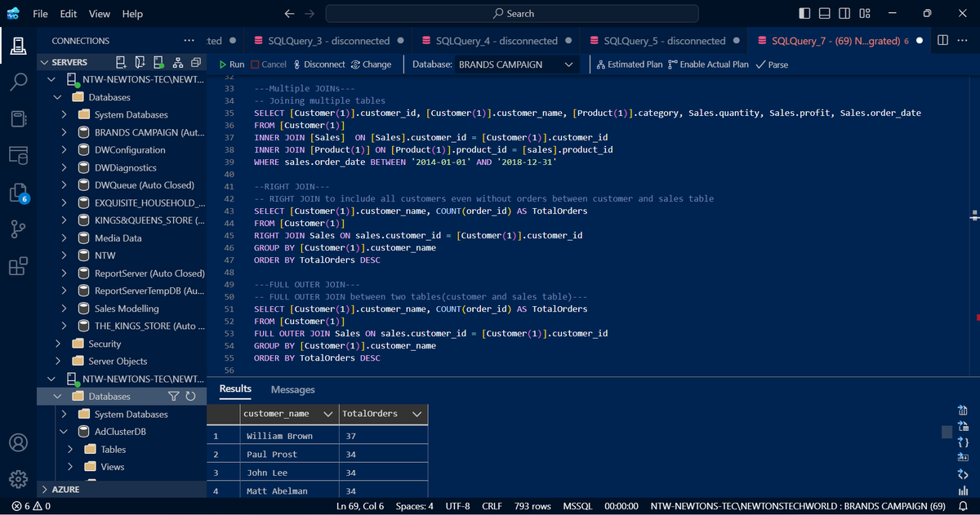The image size is (980, 515).
Task: Split the editor to the right
Action: click(x=942, y=41)
